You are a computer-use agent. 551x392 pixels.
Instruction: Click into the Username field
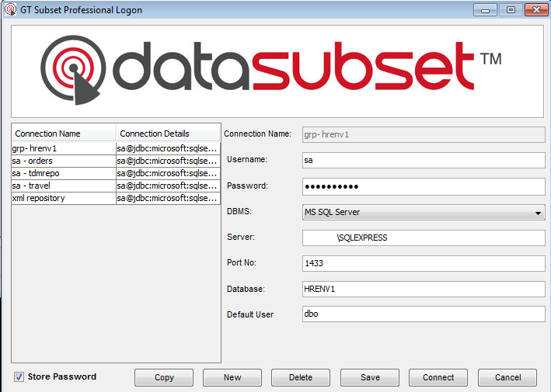coord(424,160)
